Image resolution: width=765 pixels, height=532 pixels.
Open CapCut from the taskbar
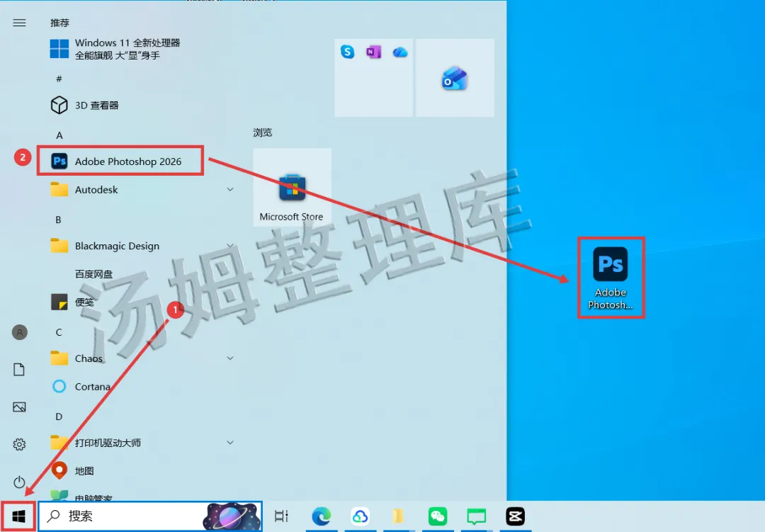click(515, 516)
